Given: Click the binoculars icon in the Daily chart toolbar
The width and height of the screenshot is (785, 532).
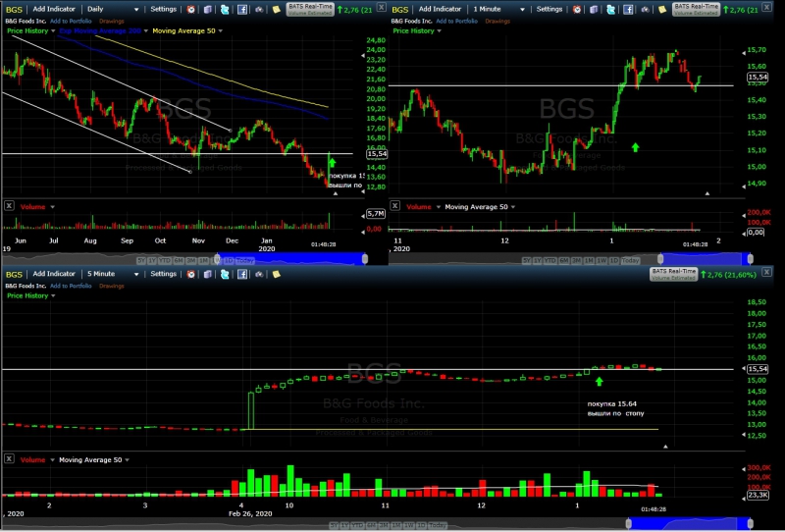Looking at the screenshot, I should (x=259, y=9).
